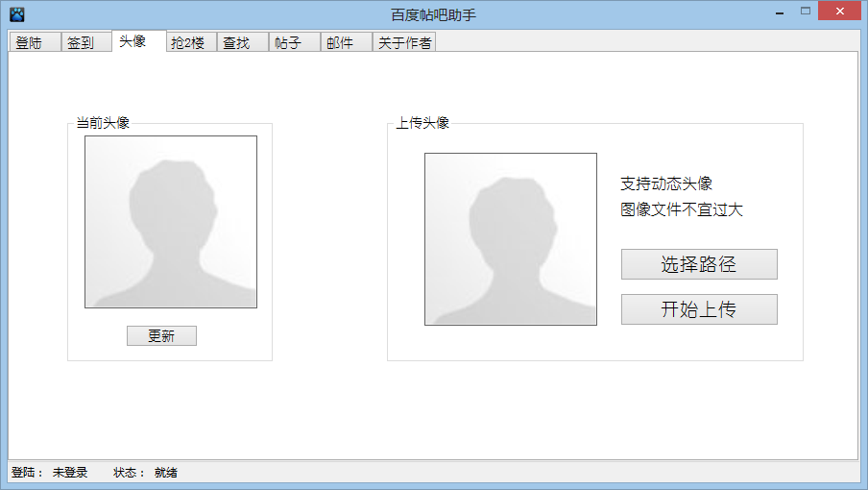868x490 pixels.
Task: Click the 支持动态头像 text
Action: [666, 184]
